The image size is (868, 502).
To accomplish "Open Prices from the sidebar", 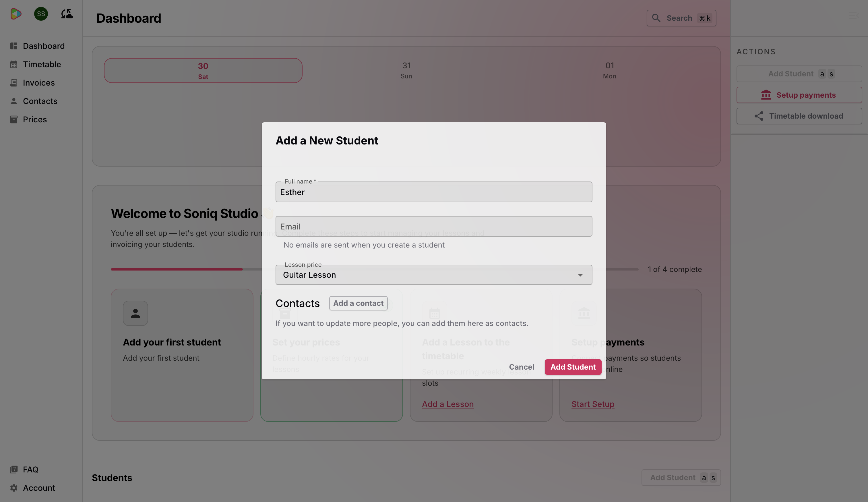I will [41, 119].
